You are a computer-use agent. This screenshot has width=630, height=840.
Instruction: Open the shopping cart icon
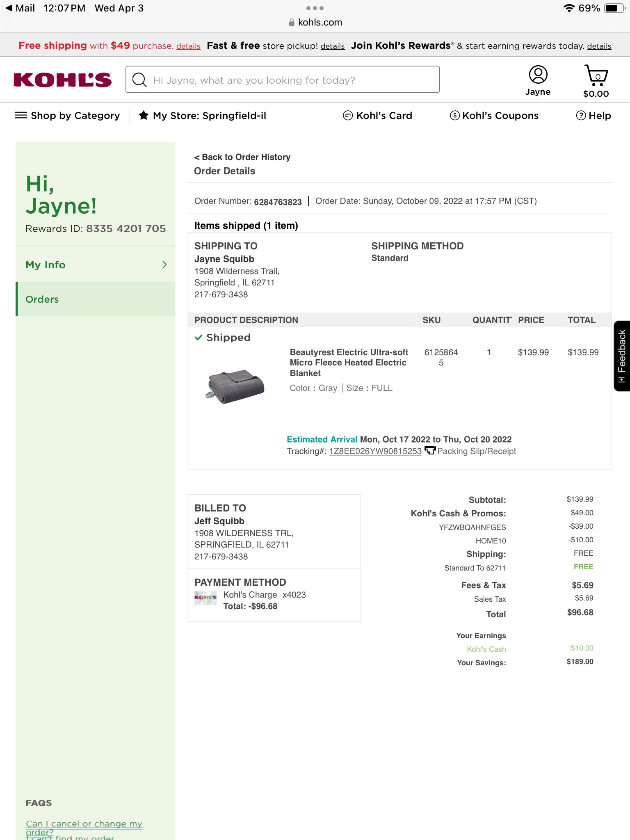coord(596,75)
